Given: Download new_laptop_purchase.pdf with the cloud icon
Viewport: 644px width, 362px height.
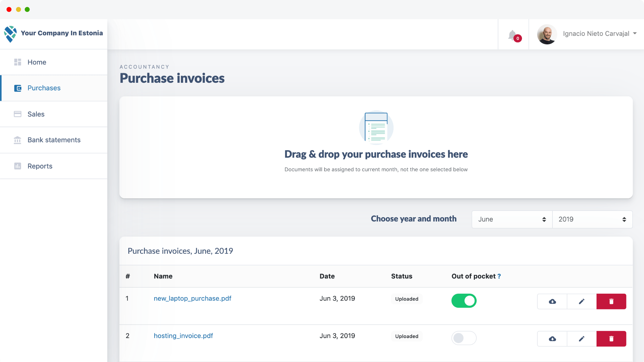Looking at the screenshot, I should (x=552, y=302).
